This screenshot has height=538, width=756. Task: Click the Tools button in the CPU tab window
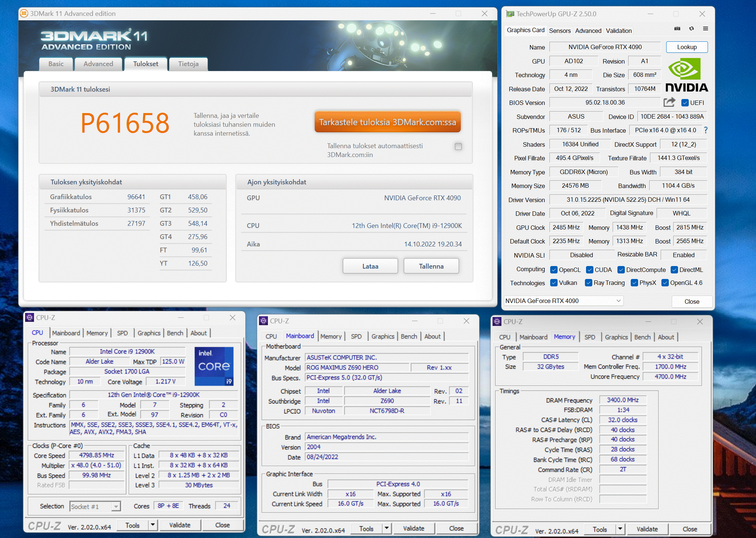[x=132, y=525]
